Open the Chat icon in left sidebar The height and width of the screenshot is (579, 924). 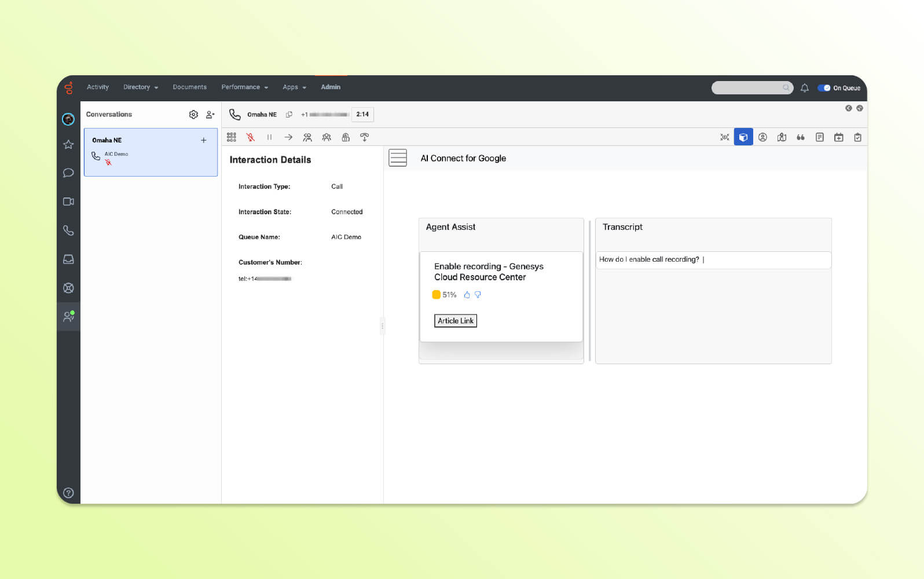(68, 173)
